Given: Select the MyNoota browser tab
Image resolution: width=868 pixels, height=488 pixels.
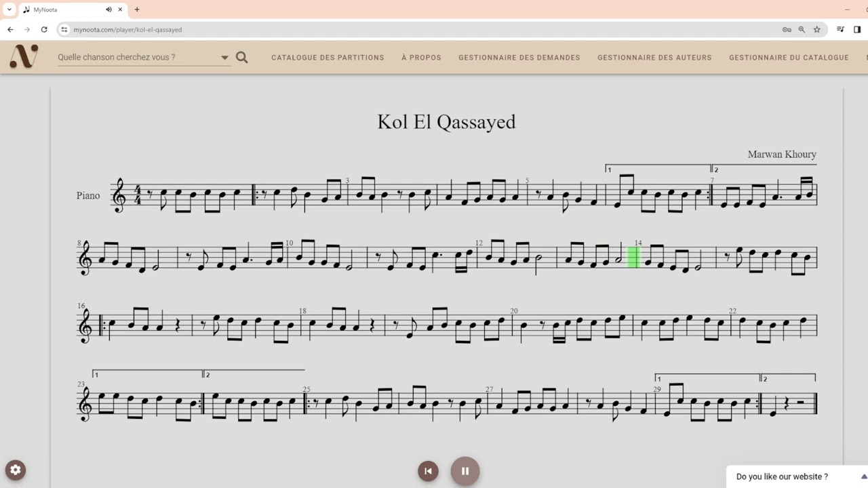Looking at the screenshot, I should [73, 9].
